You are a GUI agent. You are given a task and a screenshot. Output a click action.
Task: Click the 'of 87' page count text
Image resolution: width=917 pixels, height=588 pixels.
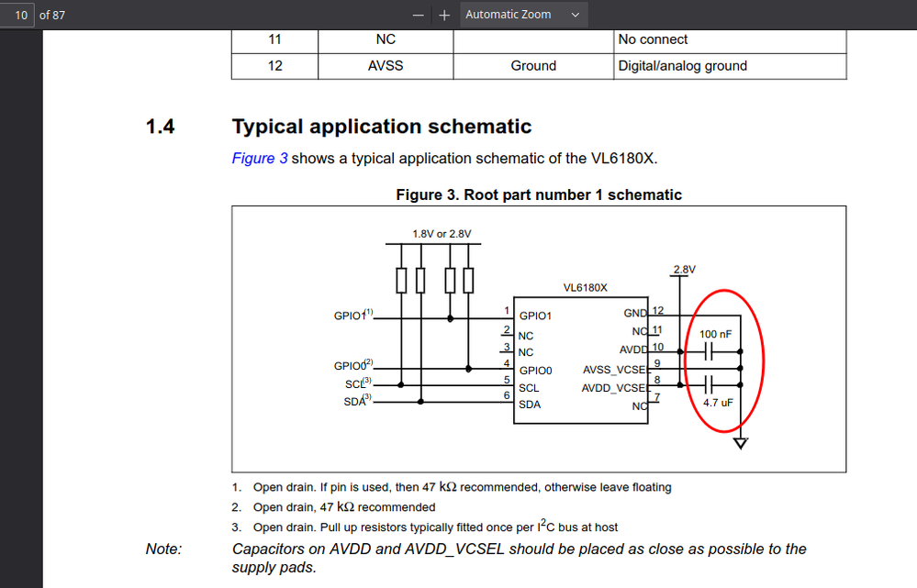click(x=52, y=16)
